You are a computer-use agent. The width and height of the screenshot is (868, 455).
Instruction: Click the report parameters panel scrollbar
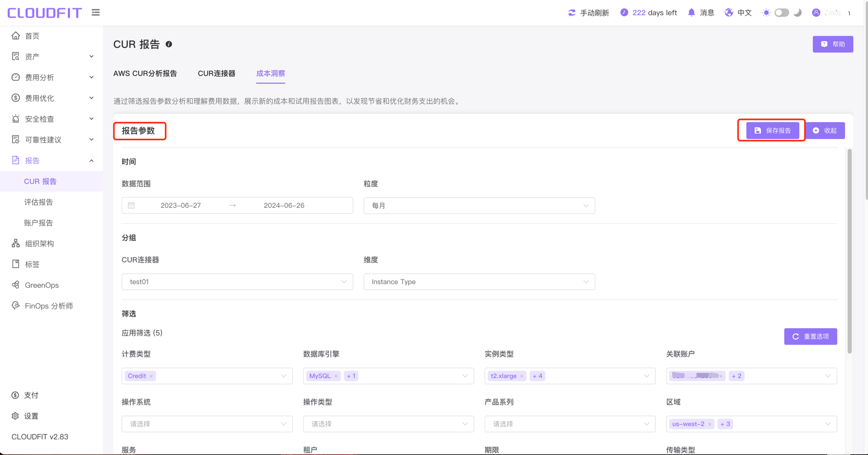849,251
